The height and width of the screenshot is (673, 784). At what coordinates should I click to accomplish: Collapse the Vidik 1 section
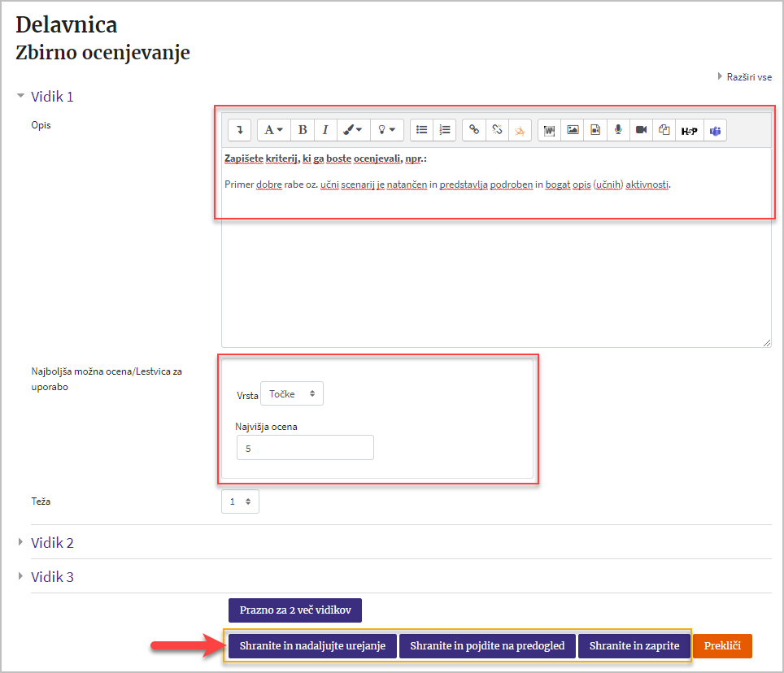tap(52, 97)
